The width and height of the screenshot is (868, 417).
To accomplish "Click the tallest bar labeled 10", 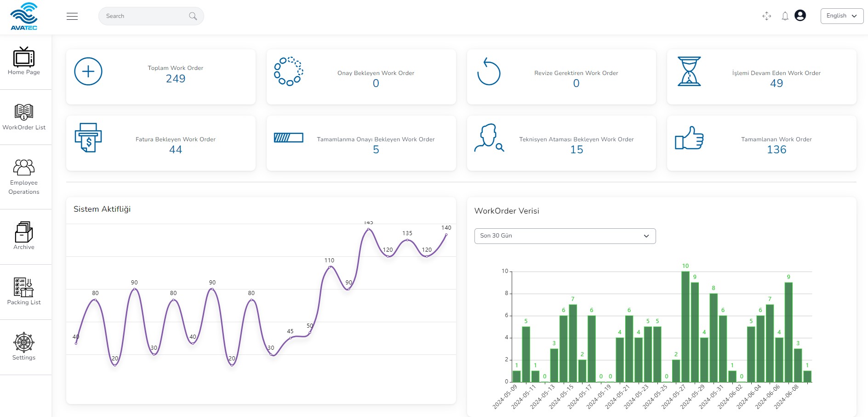I will (685, 327).
